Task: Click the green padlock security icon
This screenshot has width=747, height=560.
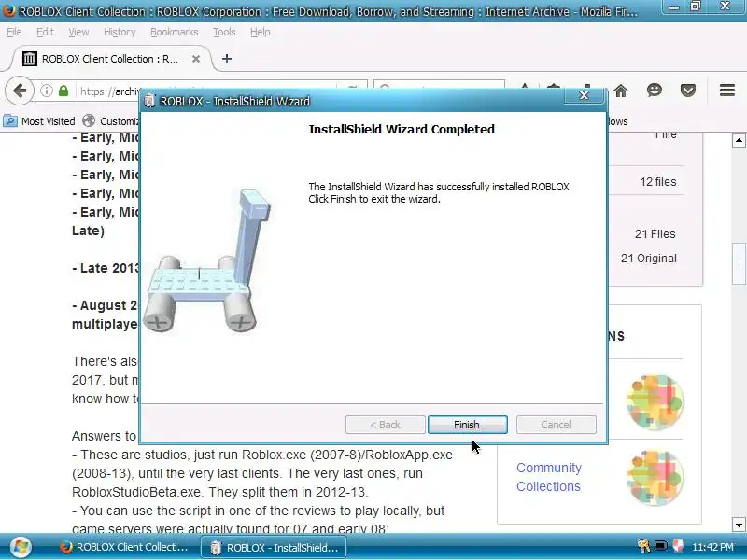Action: pyautogui.click(x=63, y=91)
